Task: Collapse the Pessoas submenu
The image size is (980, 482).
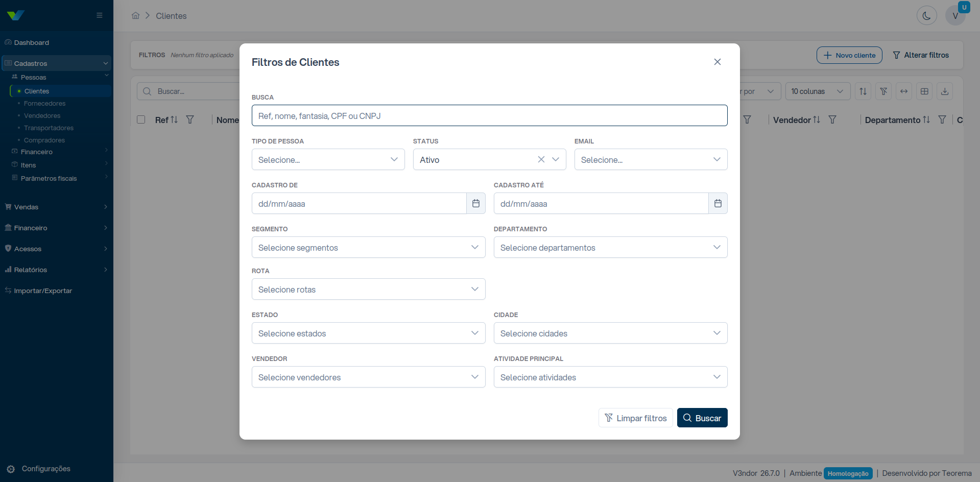Action: [x=60, y=77]
